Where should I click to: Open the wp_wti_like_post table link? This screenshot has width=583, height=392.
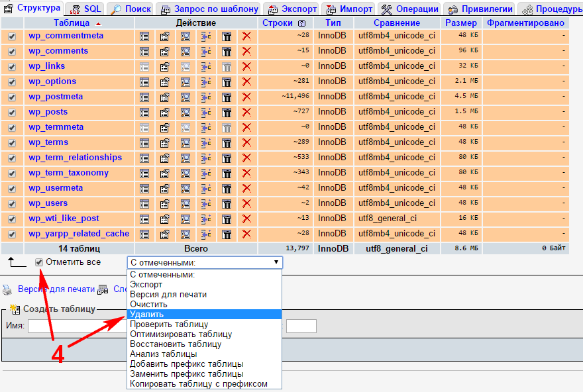click(x=64, y=219)
